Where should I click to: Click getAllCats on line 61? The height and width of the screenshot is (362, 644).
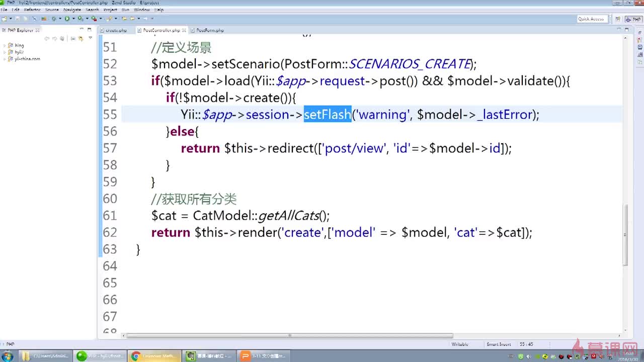(x=289, y=216)
